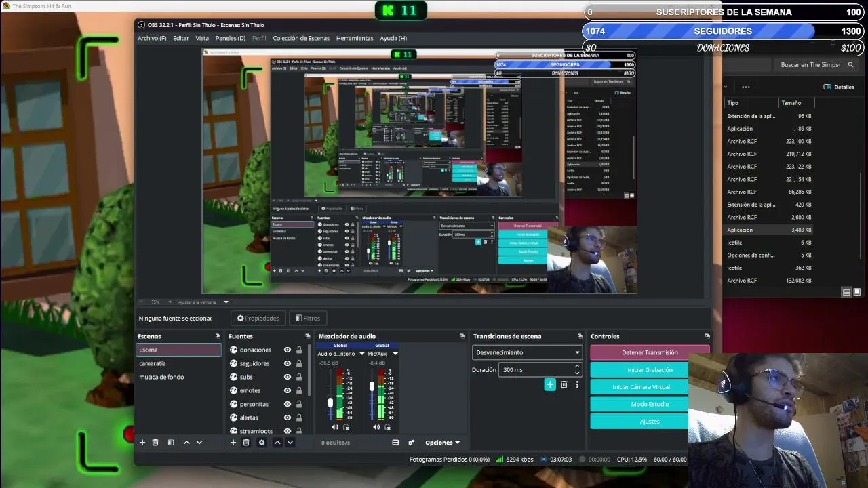
Task: Open the three-dot menu in File Explorer
Action: (x=746, y=87)
